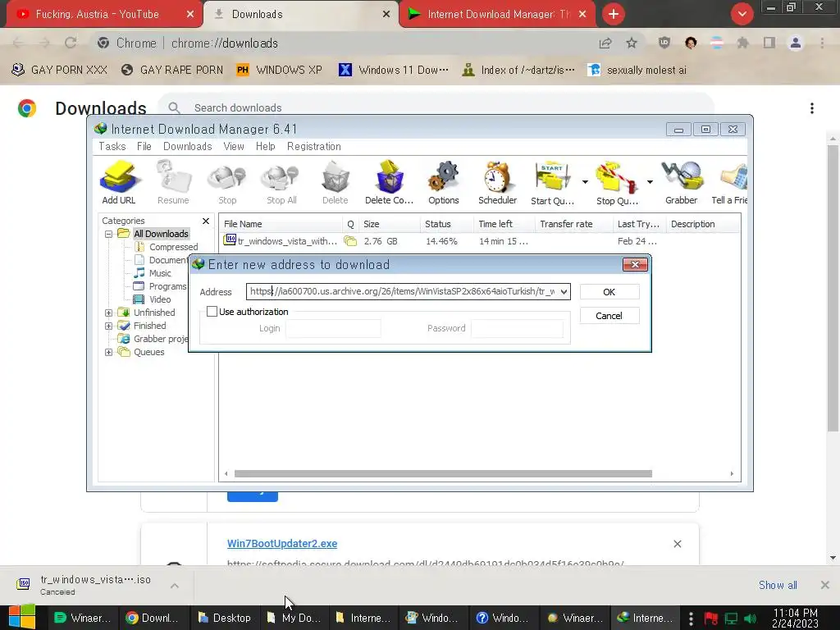Click the Stop Queue icon
The width and height of the screenshot is (840, 630).
(x=617, y=182)
